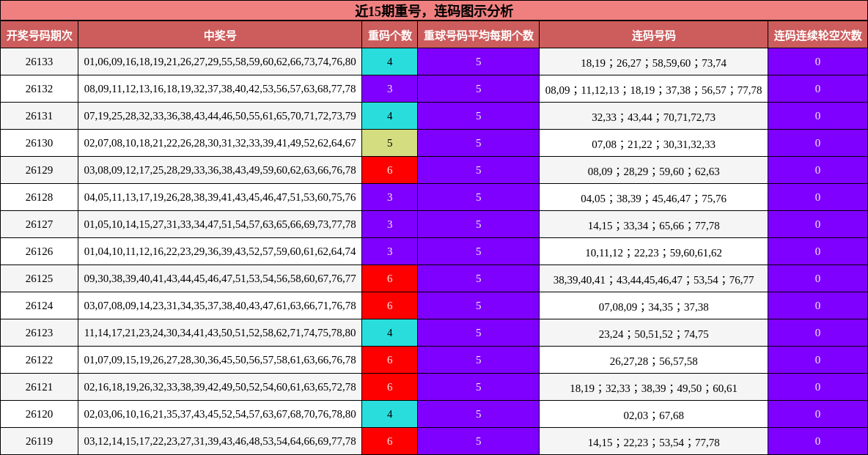The image size is (868, 455).
Task: Select period number 26125
Action: 40,278
